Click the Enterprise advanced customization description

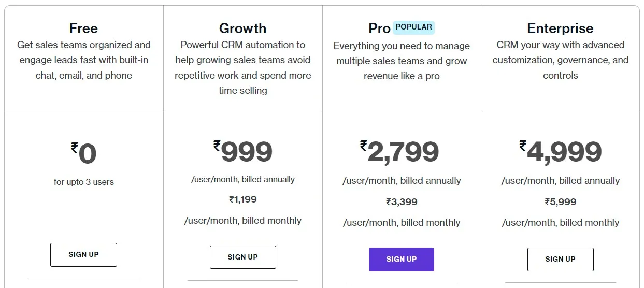(x=561, y=60)
